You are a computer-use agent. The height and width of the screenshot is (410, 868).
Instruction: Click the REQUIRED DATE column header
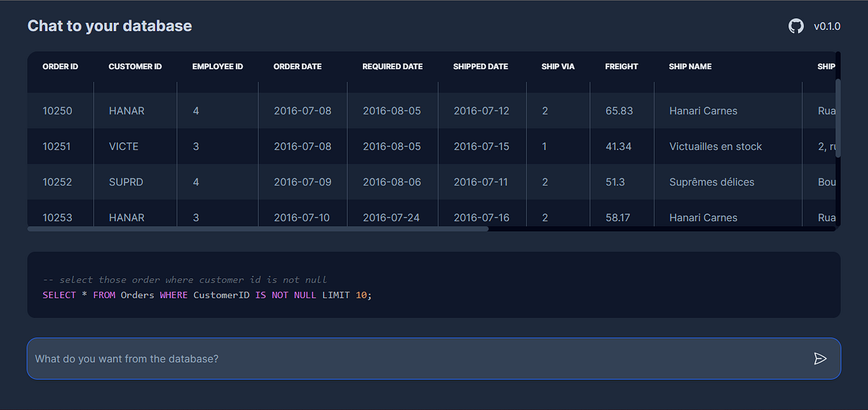point(392,67)
